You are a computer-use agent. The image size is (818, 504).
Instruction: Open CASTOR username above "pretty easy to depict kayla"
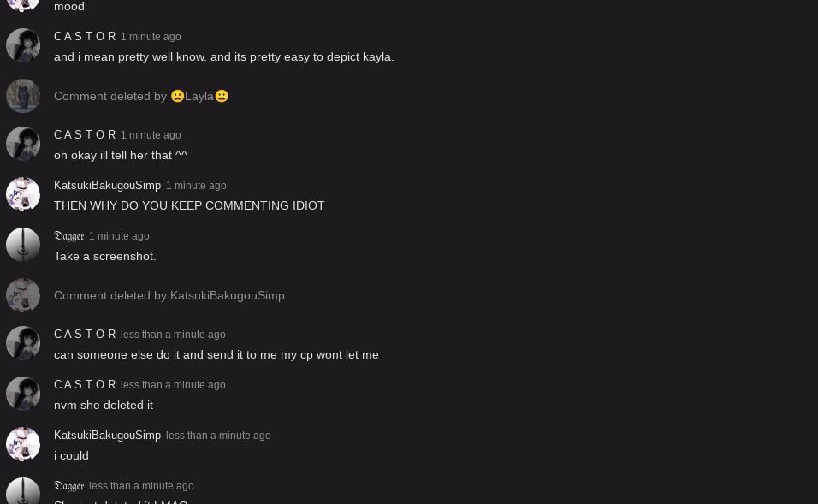coord(85,37)
